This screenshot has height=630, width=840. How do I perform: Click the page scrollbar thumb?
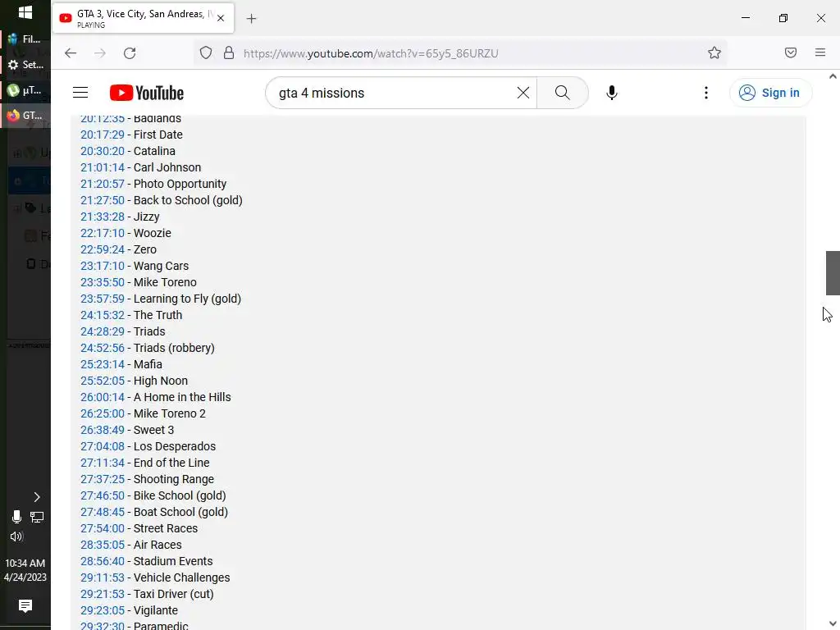point(833,272)
